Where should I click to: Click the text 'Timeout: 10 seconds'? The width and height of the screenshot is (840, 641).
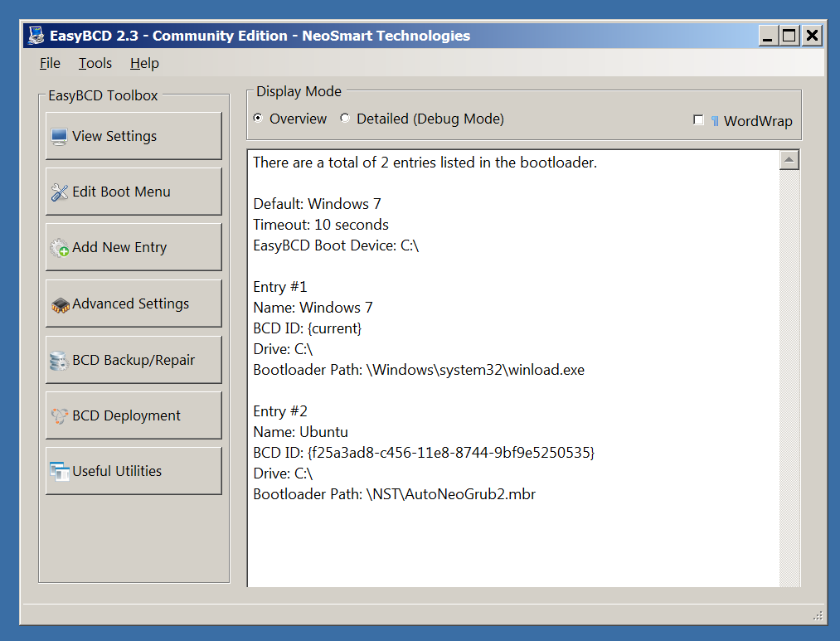click(x=321, y=225)
